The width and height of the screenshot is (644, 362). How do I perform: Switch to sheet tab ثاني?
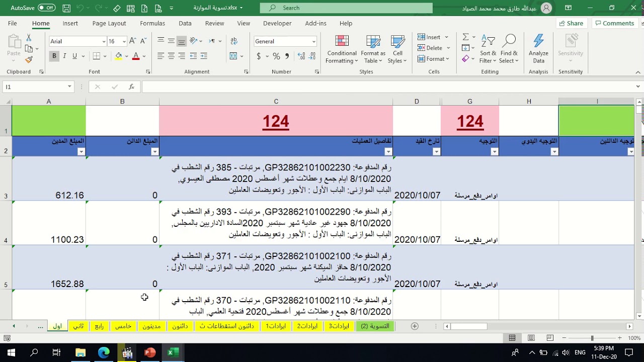(x=78, y=326)
